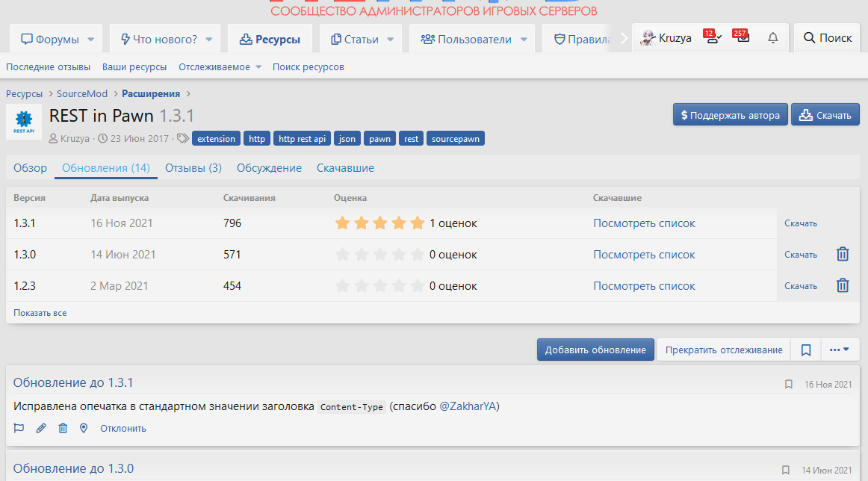Viewport: 868px width, 481px height.
Task: Click the trash icon in the 1.2.3 row
Action: pos(843,285)
